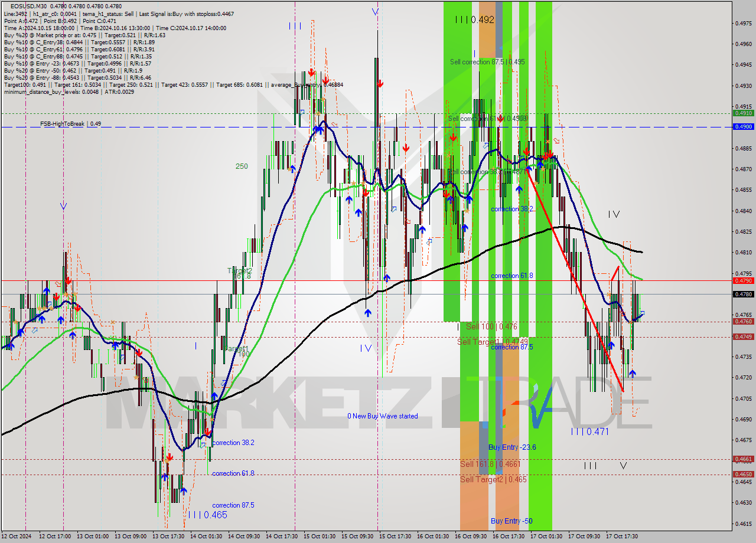
Task: Click the red 0.4790 price tag
Action: (742, 281)
